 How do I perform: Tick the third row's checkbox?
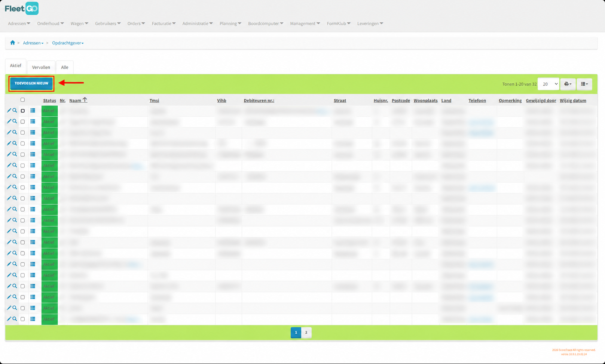coord(23,133)
